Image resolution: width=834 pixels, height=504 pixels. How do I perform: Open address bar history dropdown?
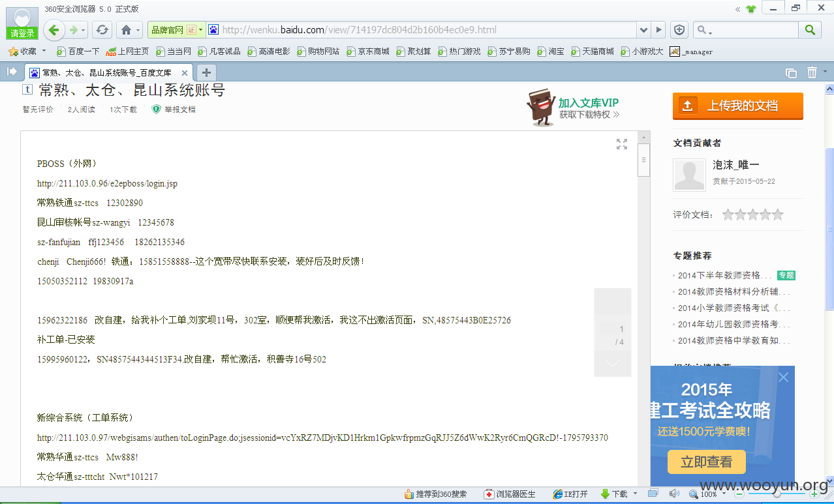tap(643, 30)
